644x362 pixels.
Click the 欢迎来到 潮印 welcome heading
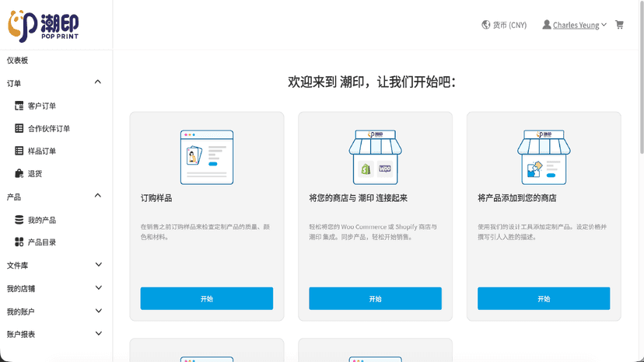372,82
